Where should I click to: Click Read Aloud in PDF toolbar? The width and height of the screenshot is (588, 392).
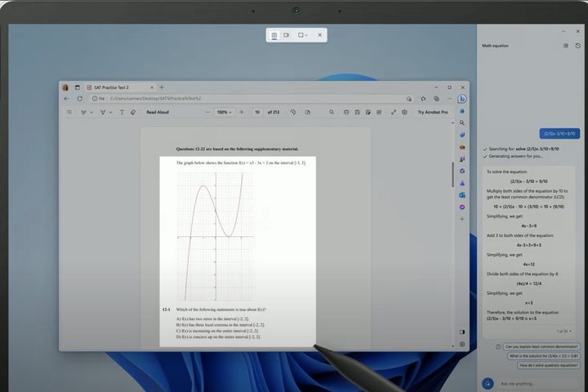158,112
